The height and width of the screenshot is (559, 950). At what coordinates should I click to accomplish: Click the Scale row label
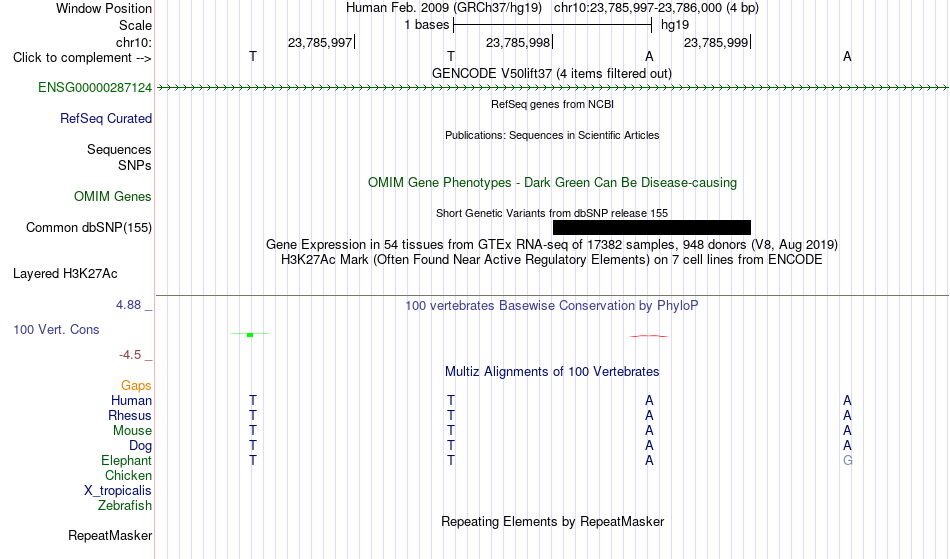tap(135, 26)
